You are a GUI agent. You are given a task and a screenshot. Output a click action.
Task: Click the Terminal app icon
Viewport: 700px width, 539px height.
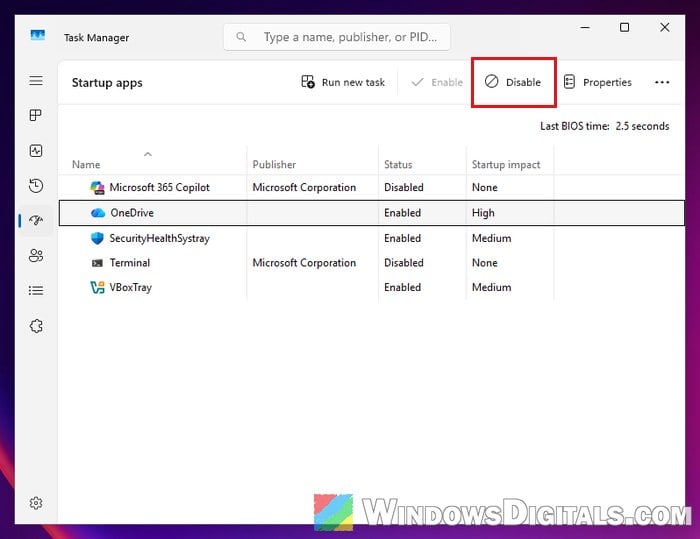coord(97,263)
